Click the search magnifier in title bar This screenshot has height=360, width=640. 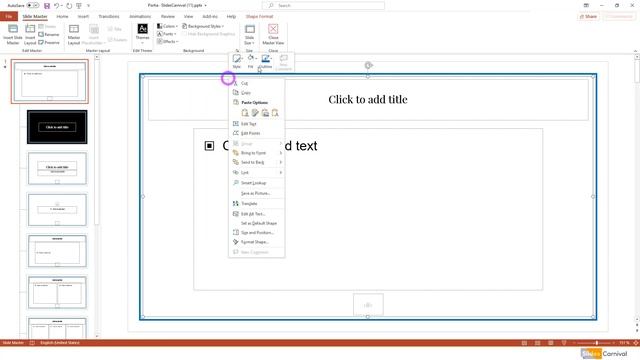coord(271,6)
